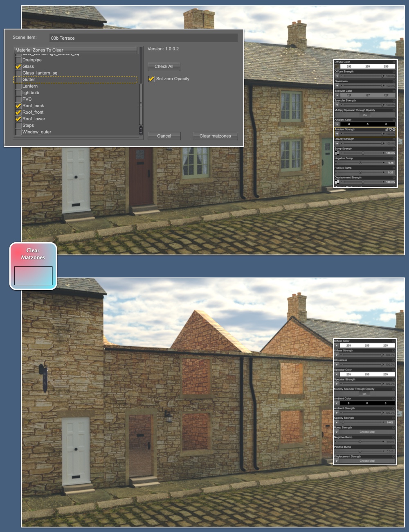The image size is (409, 532).
Task: Expand the Bump Strength Choose Map dropdown arrow
Action: click(x=337, y=432)
